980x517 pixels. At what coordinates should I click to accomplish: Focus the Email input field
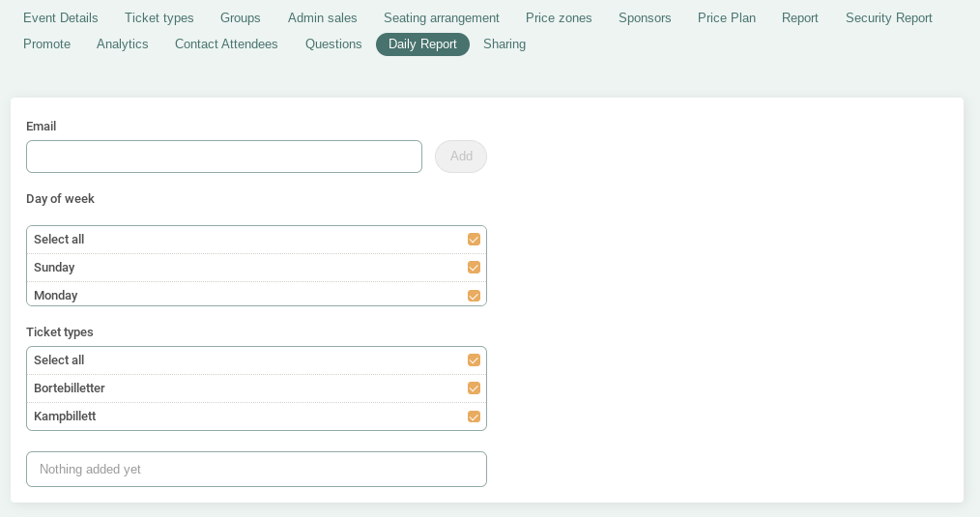point(224,157)
